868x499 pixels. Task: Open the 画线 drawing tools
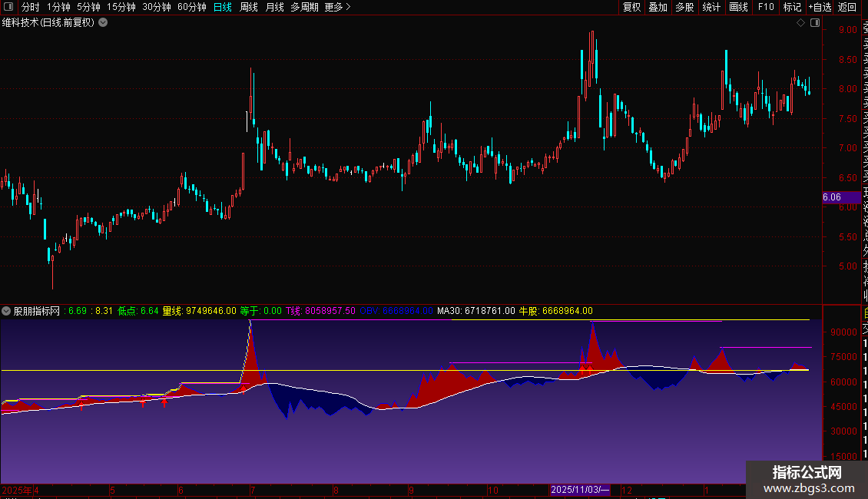pyautogui.click(x=738, y=7)
